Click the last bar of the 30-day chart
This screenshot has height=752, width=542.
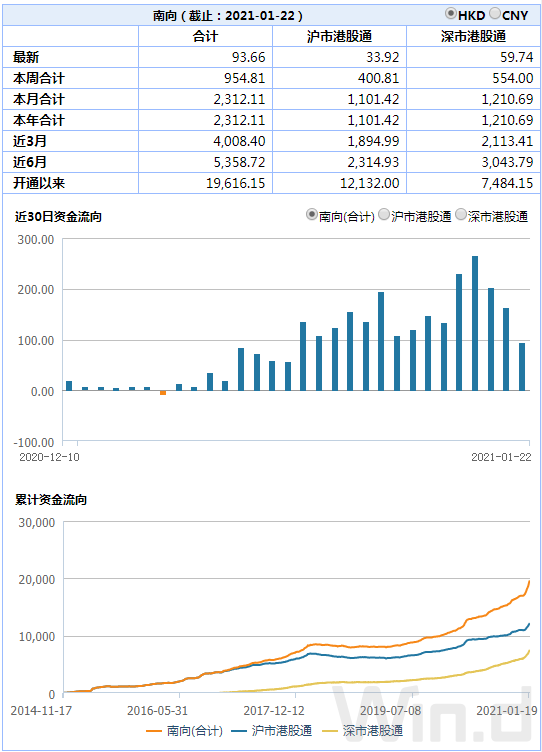click(522, 367)
